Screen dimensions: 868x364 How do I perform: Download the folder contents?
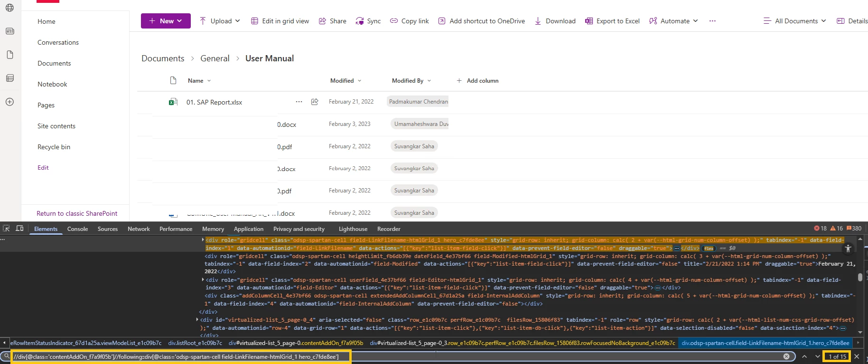click(555, 21)
